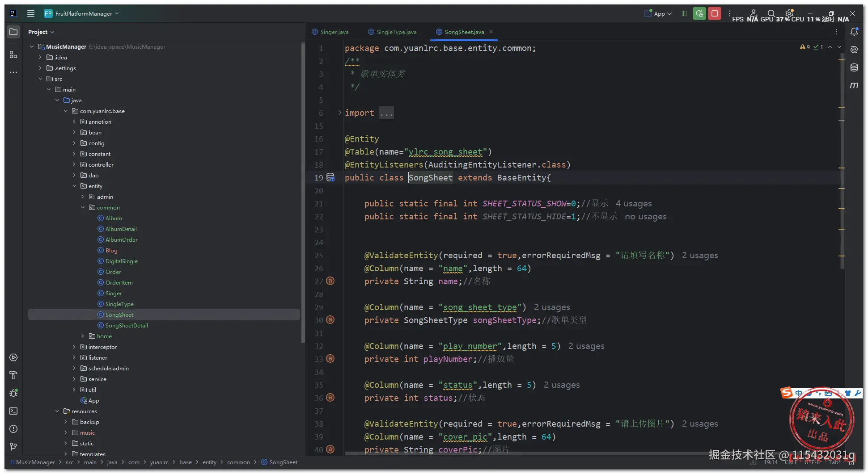Go to next highlighted error arrow
Image resolution: width=868 pixels, height=474 pixels.
click(839, 47)
